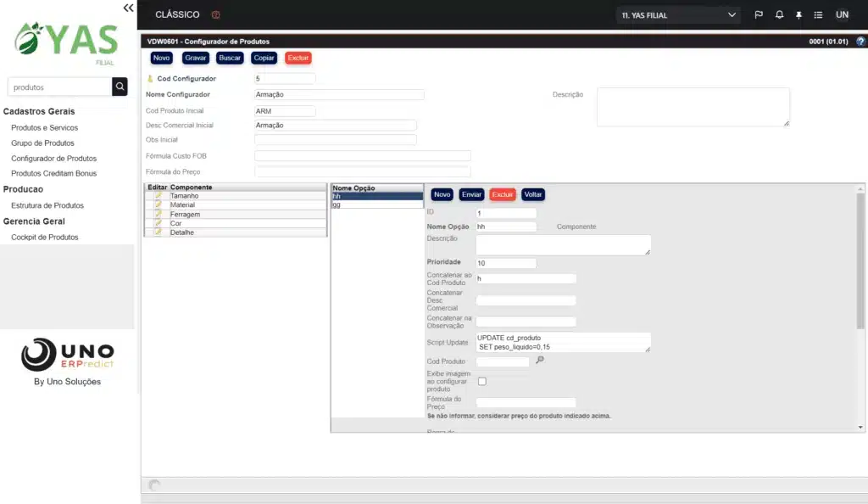Click Novo button in option panel
This screenshot has width=868, height=504.
[442, 194]
